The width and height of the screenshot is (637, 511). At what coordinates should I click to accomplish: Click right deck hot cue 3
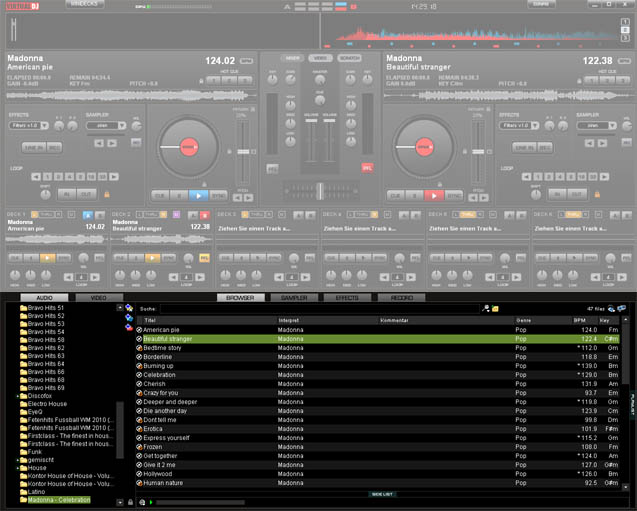coord(622,80)
